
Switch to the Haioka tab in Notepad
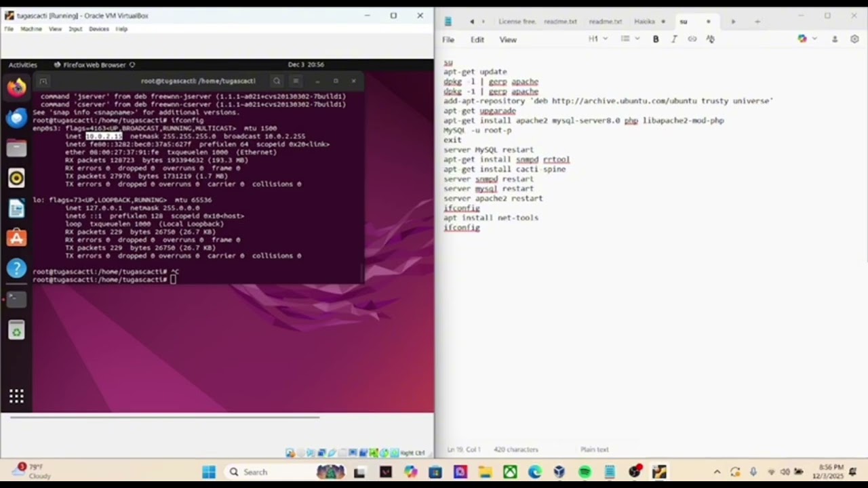[644, 22]
